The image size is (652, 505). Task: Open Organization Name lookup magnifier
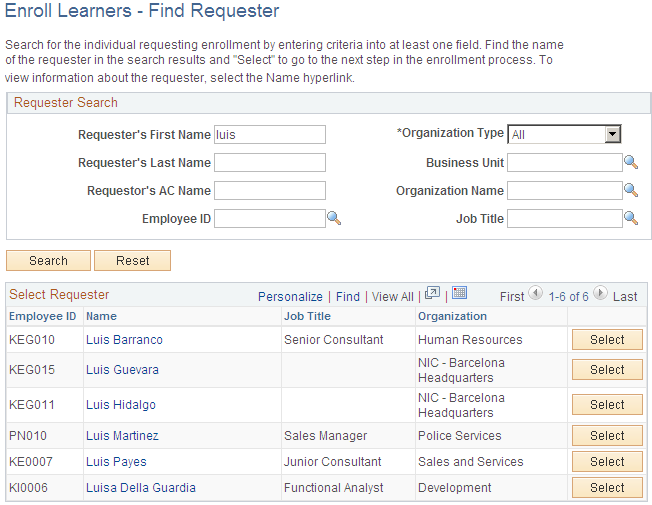[631, 190]
